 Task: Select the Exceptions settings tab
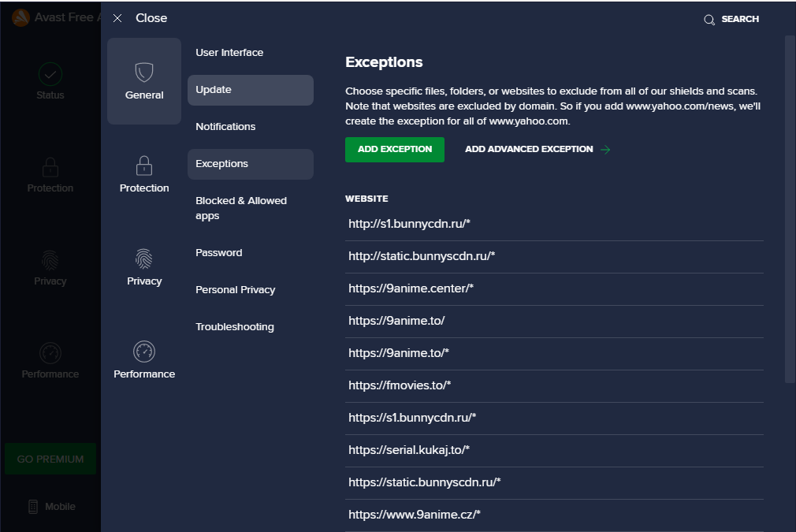(x=251, y=164)
